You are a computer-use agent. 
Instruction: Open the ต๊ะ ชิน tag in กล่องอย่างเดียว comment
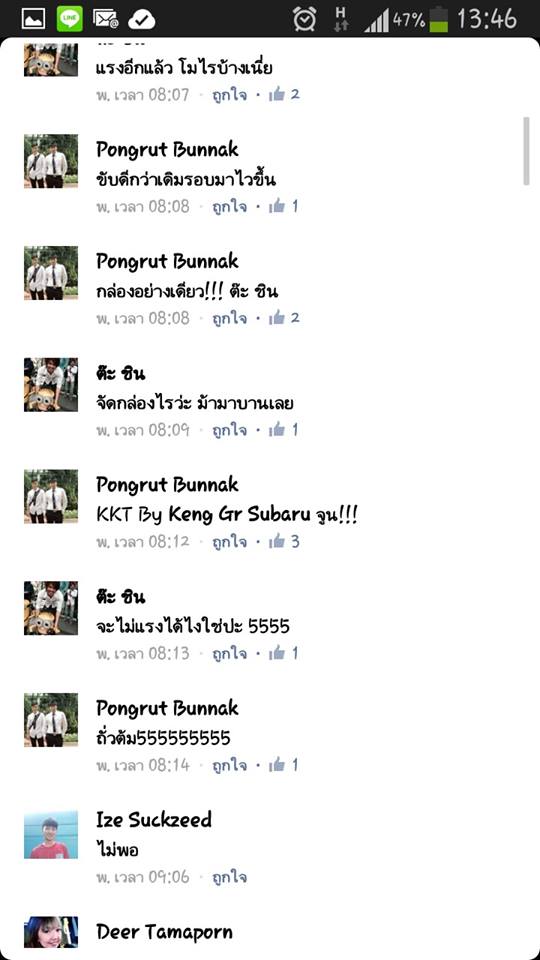coord(254,291)
